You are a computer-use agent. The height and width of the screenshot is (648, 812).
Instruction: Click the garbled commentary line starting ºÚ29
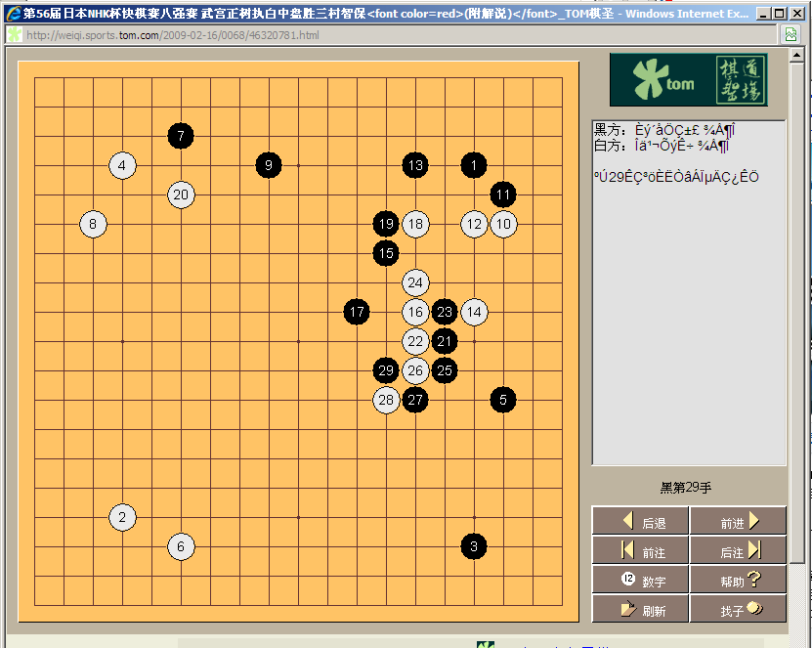click(676, 177)
